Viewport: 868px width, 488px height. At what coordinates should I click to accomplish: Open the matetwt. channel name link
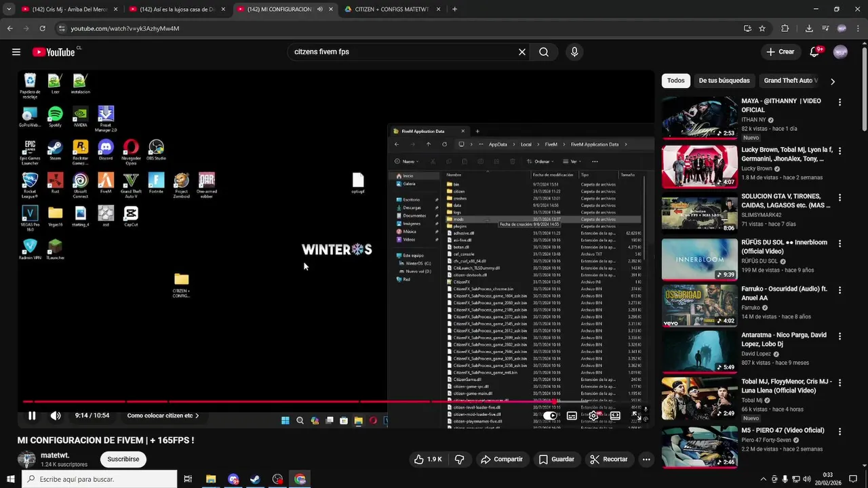pos(55,455)
